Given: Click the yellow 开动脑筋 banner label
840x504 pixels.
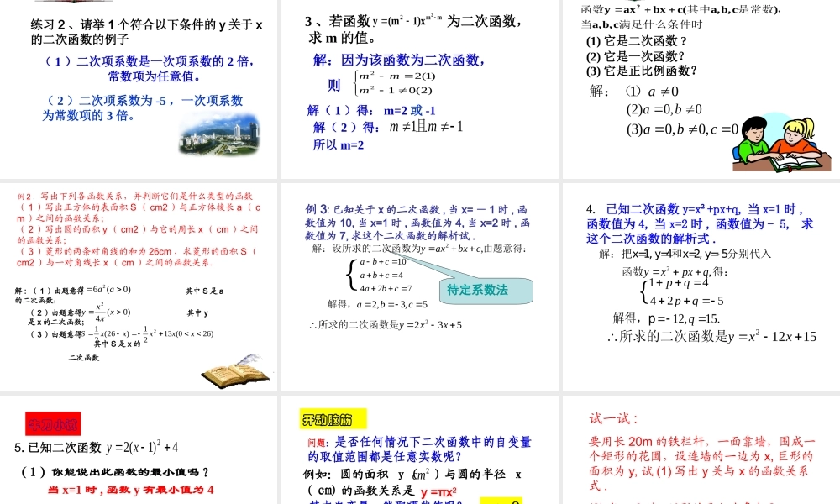Looking at the screenshot, I should coord(333,419).
